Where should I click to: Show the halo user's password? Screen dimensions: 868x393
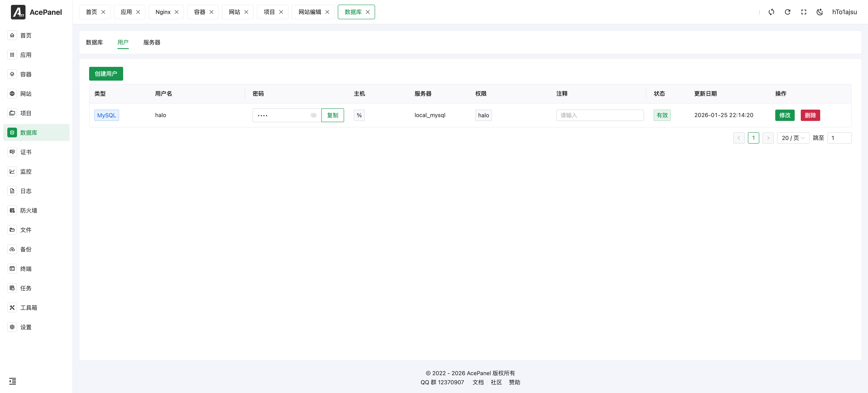313,115
